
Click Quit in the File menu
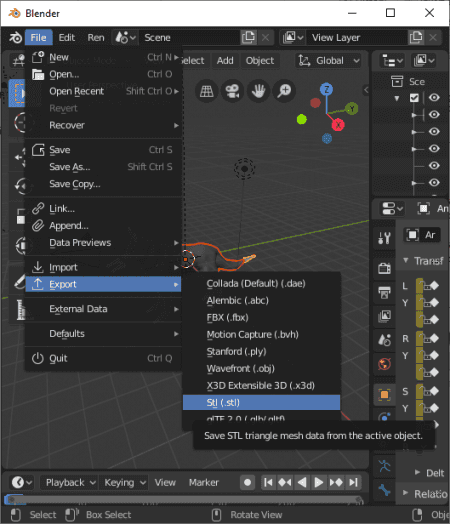coord(103,358)
